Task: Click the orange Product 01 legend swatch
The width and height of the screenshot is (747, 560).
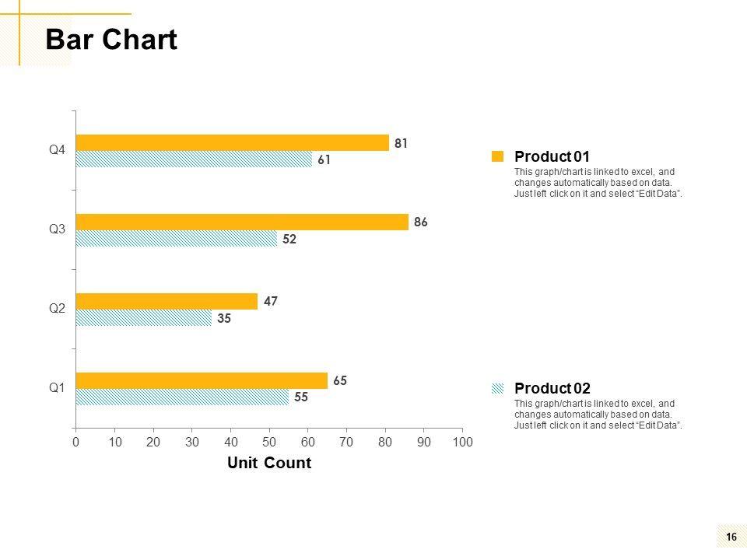Action: pos(498,156)
